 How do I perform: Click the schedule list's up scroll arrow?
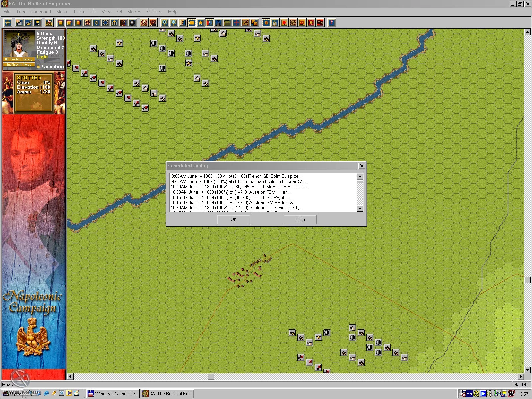pyautogui.click(x=360, y=176)
